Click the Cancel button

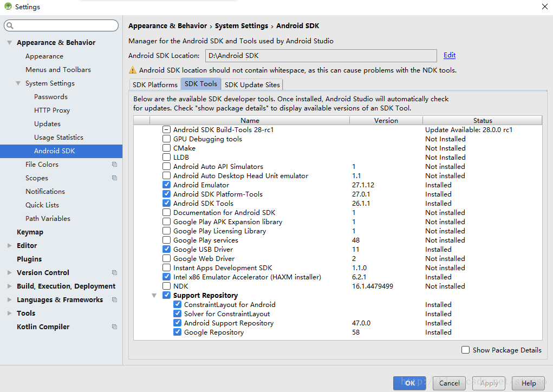450,383
